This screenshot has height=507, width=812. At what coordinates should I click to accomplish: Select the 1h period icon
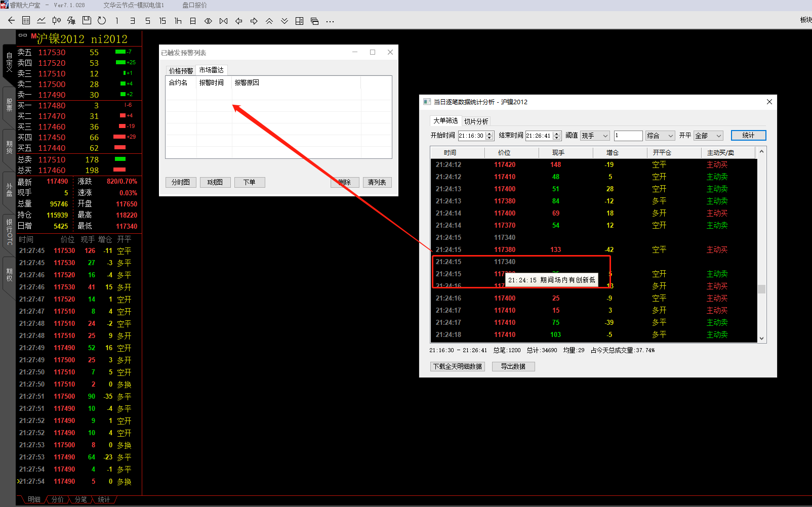click(x=178, y=21)
